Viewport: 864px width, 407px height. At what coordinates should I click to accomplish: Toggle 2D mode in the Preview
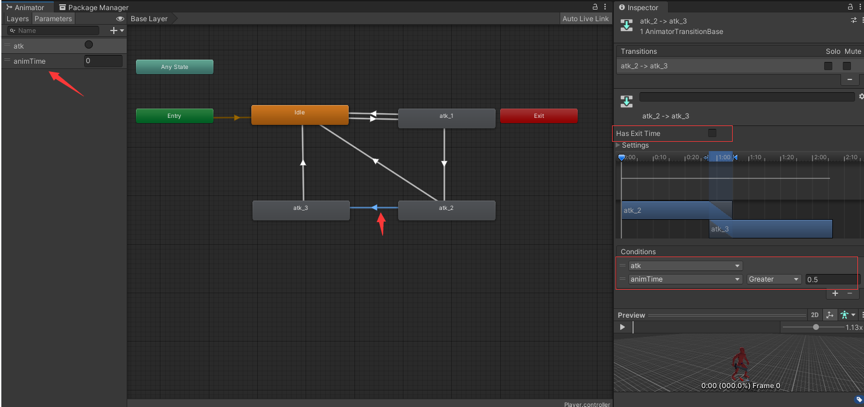[x=814, y=315]
